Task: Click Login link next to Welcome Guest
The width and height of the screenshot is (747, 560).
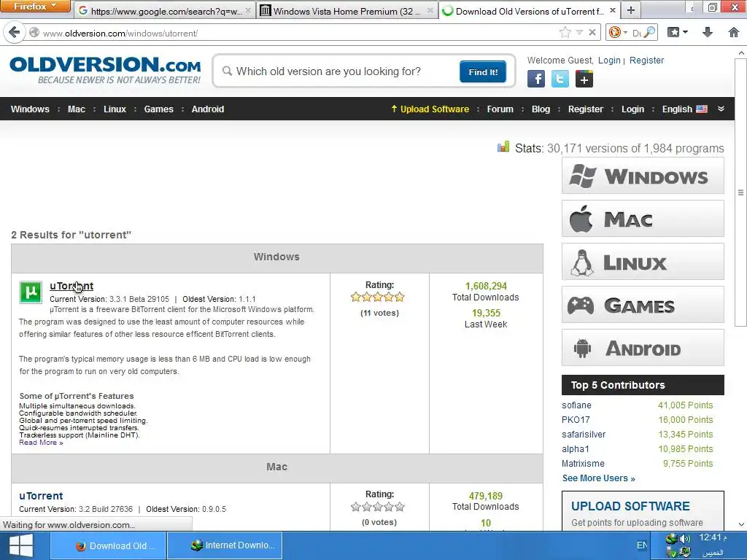Action: (x=609, y=61)
